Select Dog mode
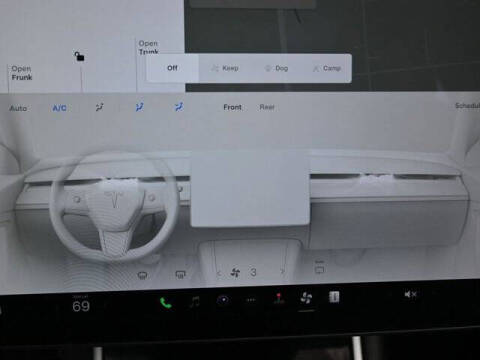 (277, 68)
